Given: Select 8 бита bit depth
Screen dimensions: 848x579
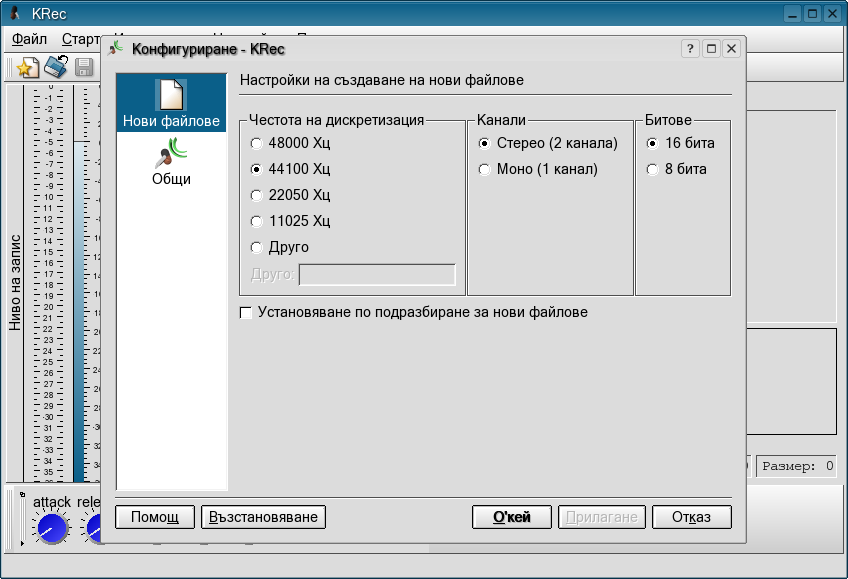Looking at the screenshot, I should tap(653, 170).
